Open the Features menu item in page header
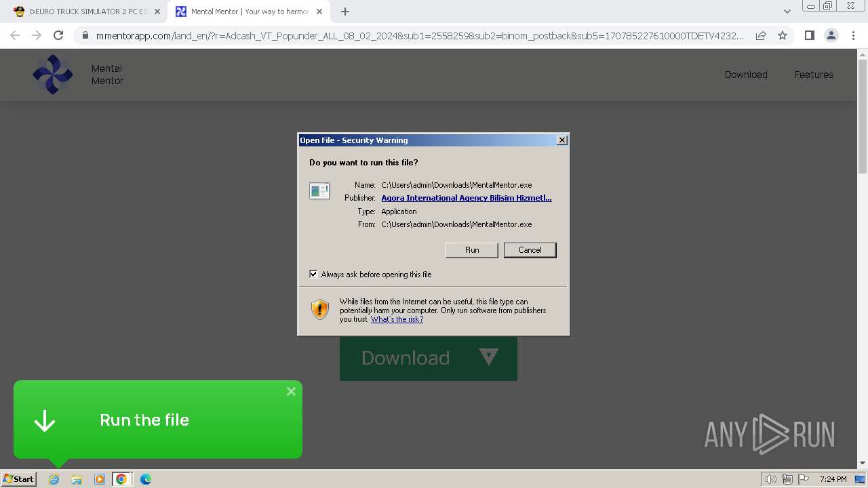 point(814,75)
